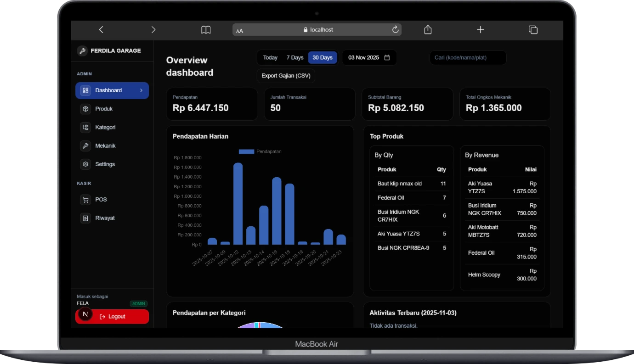Select the 7 Days range
The image size is (634, 364).
click(x=295, y=58)
